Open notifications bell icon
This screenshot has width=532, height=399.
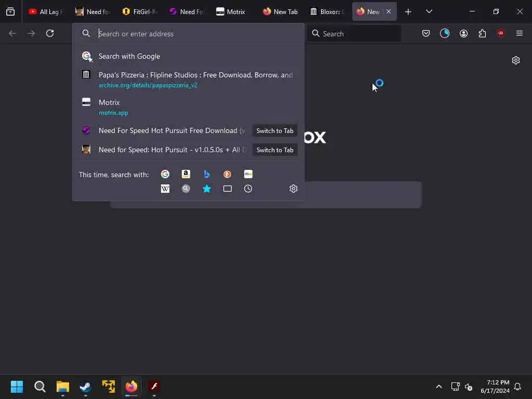(x=517, y=387)
